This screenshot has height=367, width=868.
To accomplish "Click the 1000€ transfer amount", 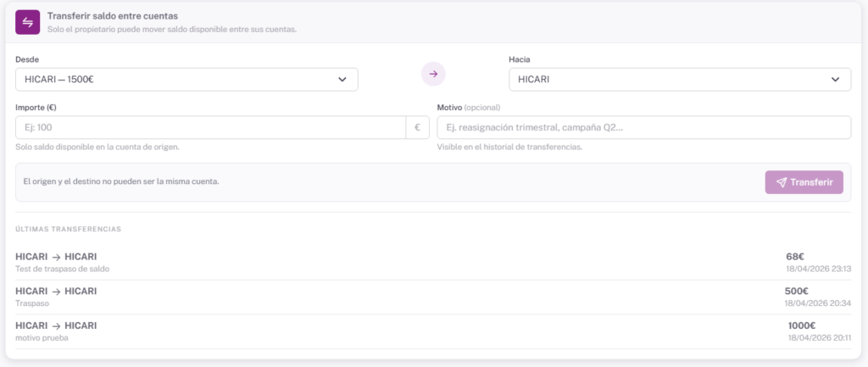I will [800, 325].
